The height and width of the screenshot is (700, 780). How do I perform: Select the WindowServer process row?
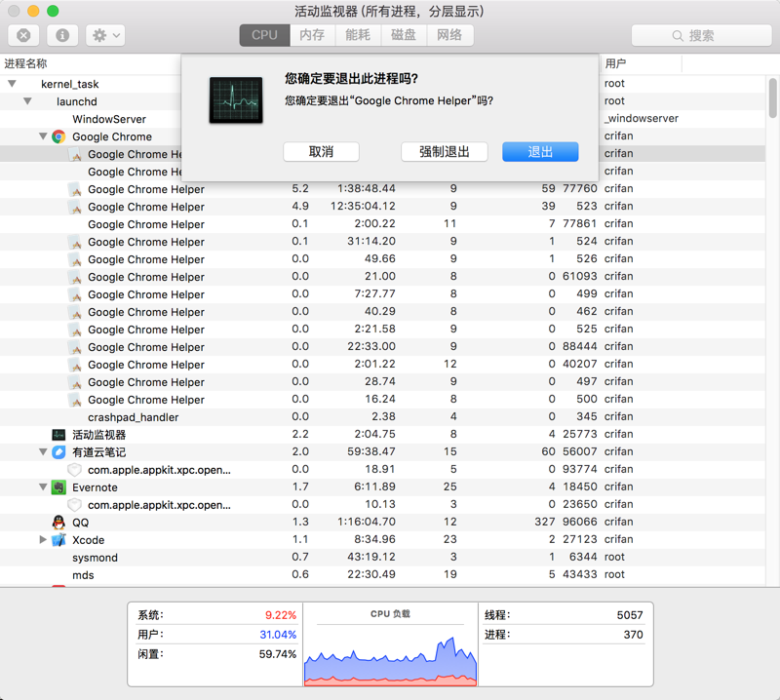(x=382, y=119)
